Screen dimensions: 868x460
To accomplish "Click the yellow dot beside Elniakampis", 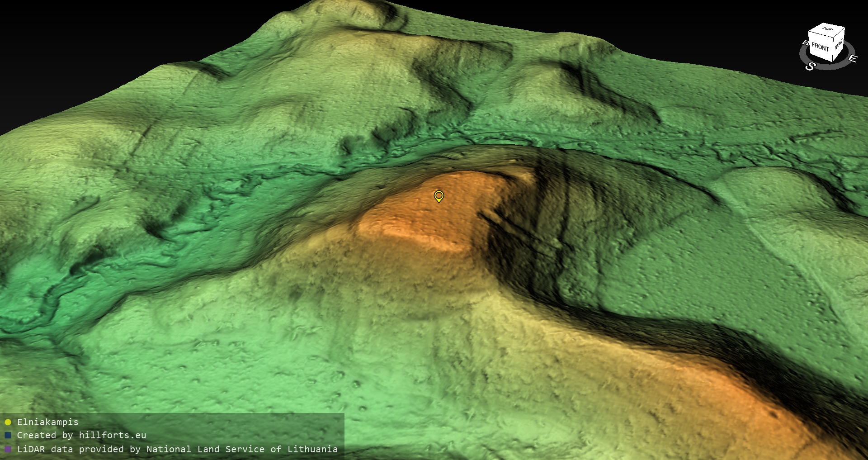I will 8,422.
